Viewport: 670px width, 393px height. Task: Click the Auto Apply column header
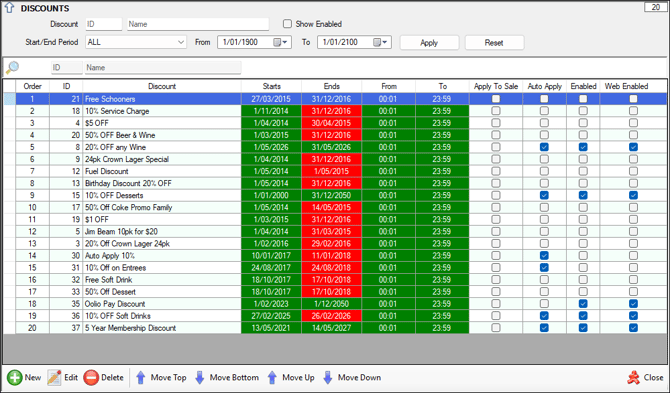[544, 86]
